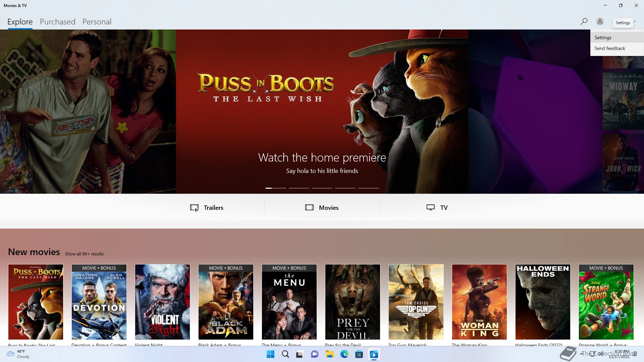Switch to the Personal tab

(97, 22)
